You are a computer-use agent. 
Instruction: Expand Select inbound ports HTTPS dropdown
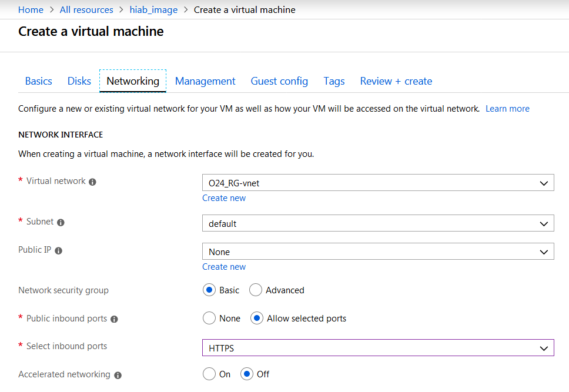pyautogui.click(x=377, y=348)
